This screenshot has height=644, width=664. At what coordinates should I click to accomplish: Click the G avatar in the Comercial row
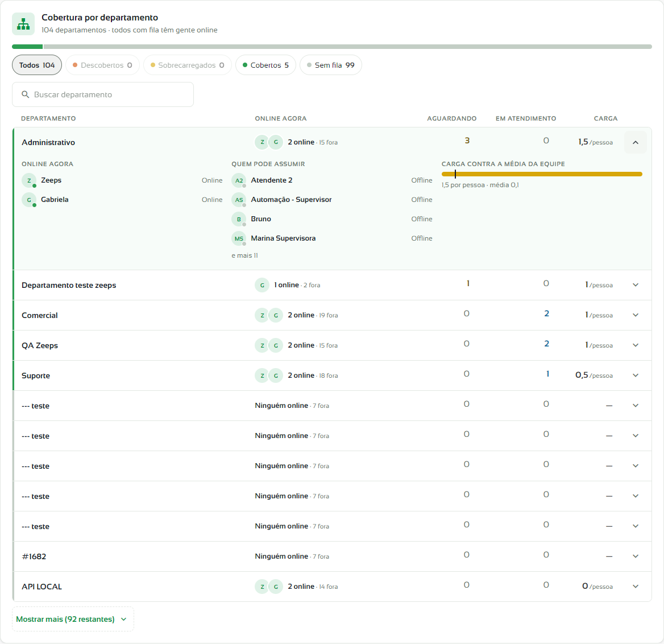[276, 315]
